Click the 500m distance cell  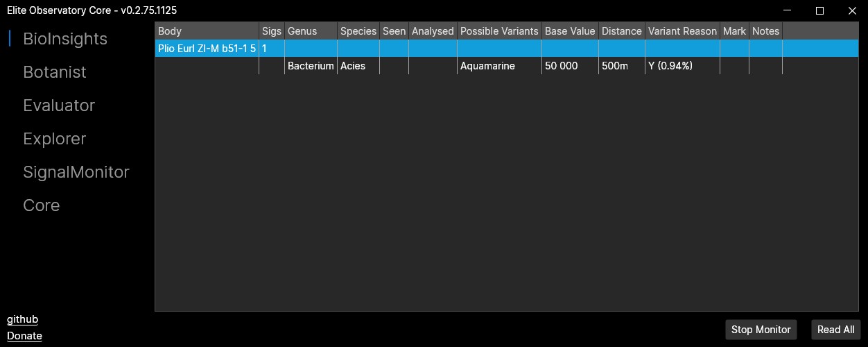click(622, 66)
